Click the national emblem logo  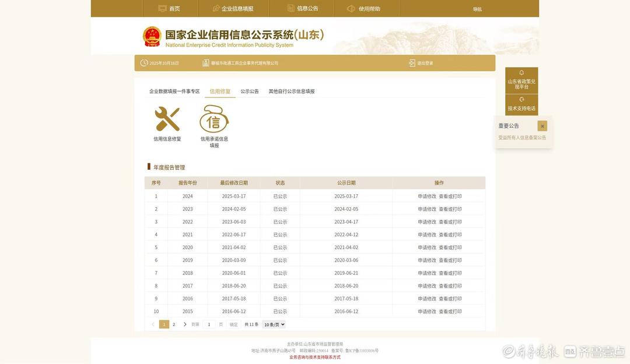(152, 37)
